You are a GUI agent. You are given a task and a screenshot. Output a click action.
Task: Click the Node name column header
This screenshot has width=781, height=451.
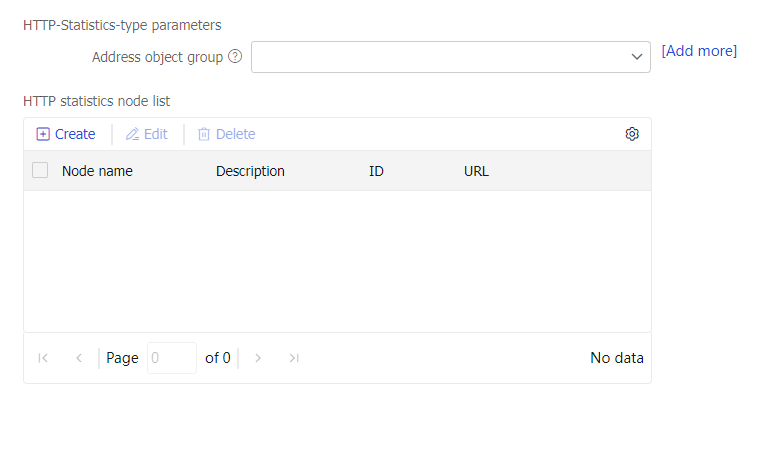pyautogui.click(x=97, y=171)
